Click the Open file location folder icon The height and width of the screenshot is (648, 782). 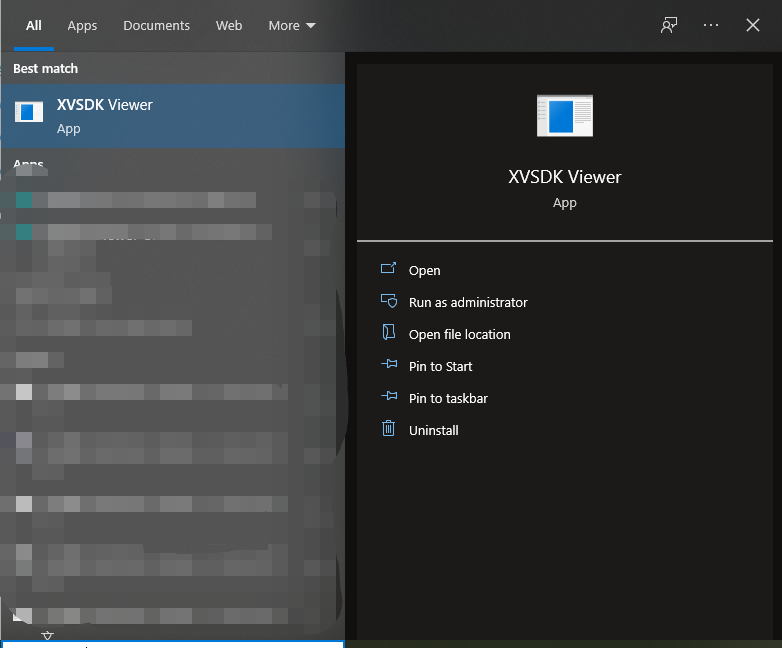389,332
